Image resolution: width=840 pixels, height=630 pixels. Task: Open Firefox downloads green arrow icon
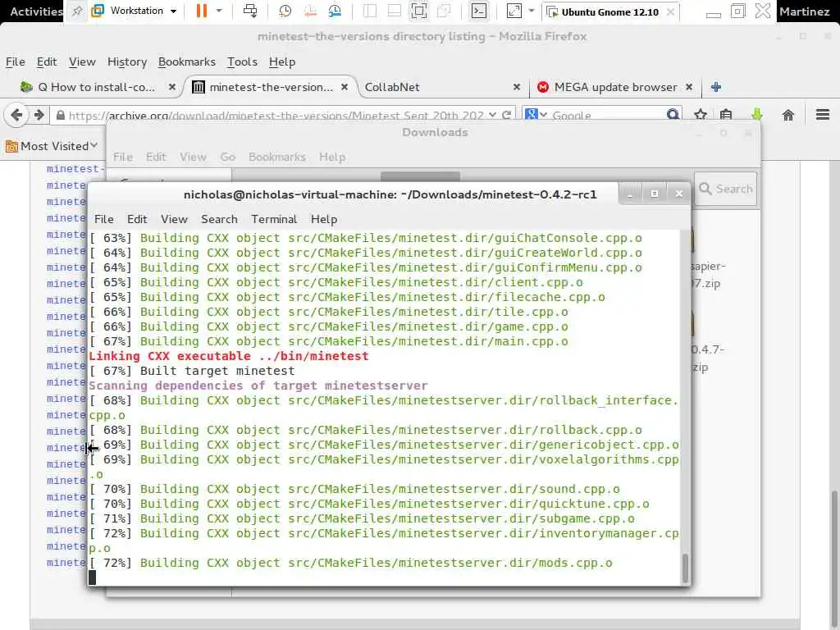(x=756, y=115)
